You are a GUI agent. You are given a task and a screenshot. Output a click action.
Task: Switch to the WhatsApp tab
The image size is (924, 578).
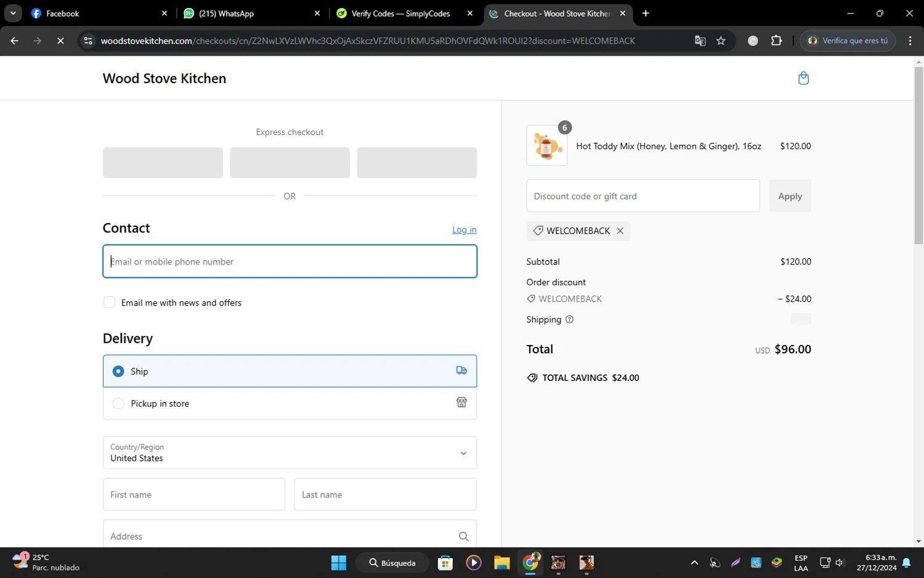point(246,14)
